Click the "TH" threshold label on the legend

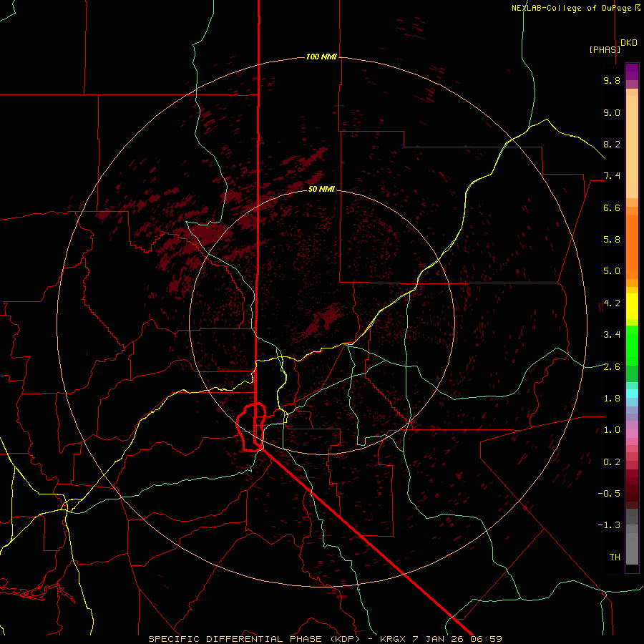click(x=615, y=557)
